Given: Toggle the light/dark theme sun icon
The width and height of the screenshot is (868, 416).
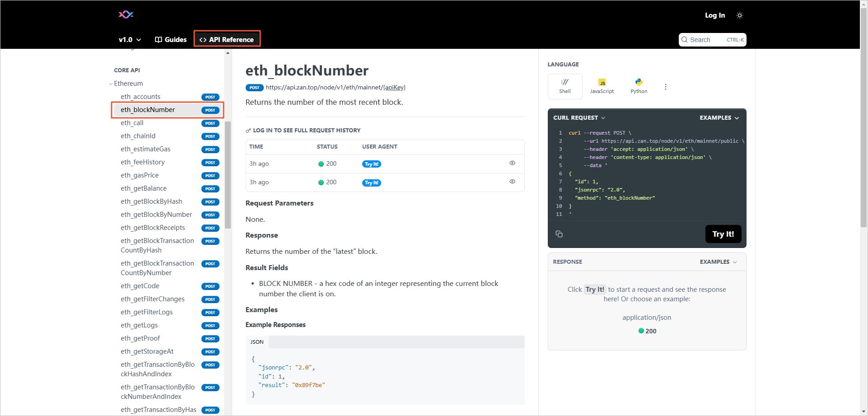Looking at the screenshot, I should pos(739,15).
